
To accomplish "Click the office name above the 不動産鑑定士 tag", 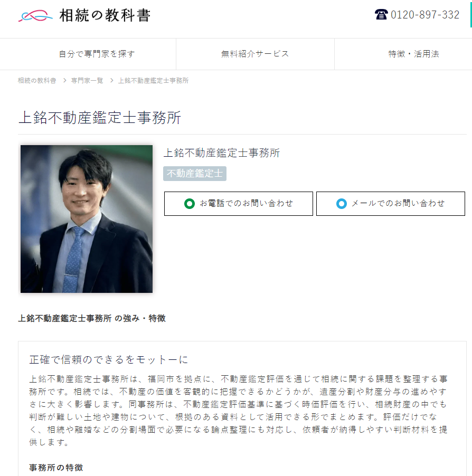I will (222, 153).
